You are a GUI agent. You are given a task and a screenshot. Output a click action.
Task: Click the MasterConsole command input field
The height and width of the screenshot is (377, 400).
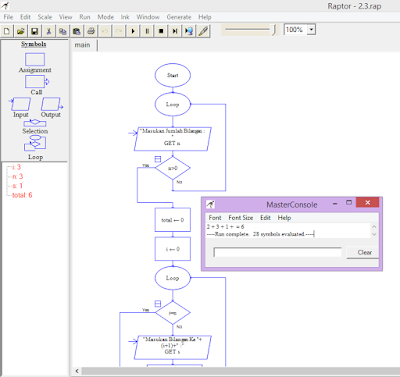click(277, 252)
